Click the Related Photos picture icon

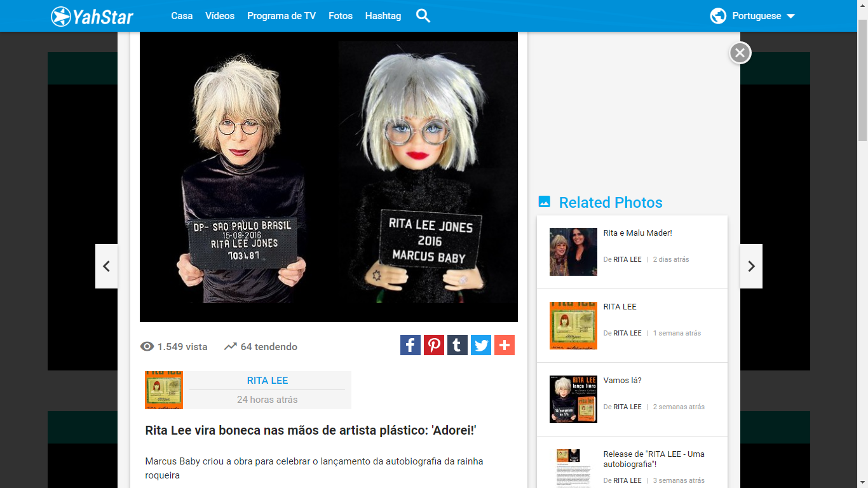pos(545,201)
